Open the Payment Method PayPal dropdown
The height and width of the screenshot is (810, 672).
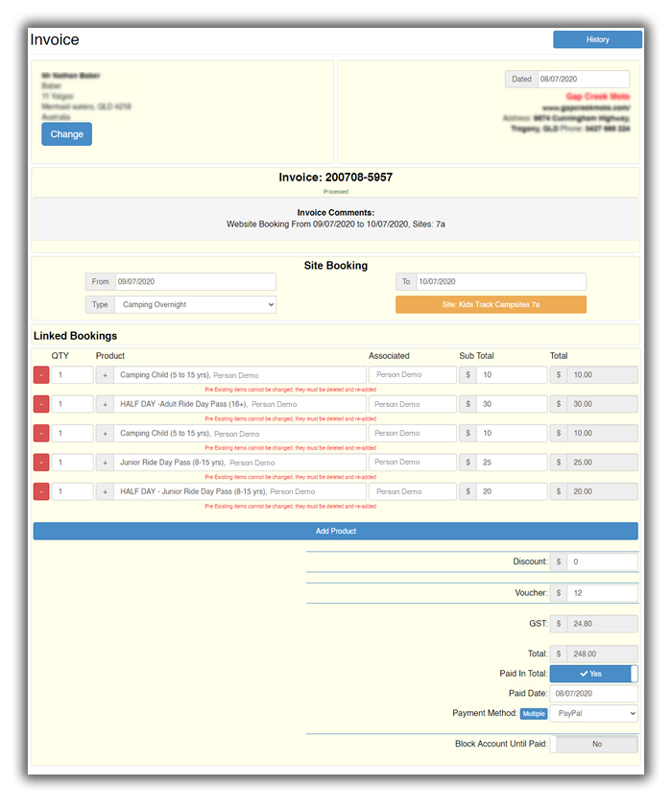(x=594, y=713)
